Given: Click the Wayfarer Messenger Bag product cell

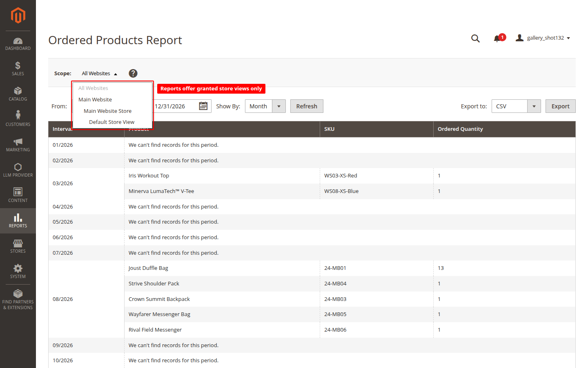Looking at the screenshot, I should coord(222,314).
